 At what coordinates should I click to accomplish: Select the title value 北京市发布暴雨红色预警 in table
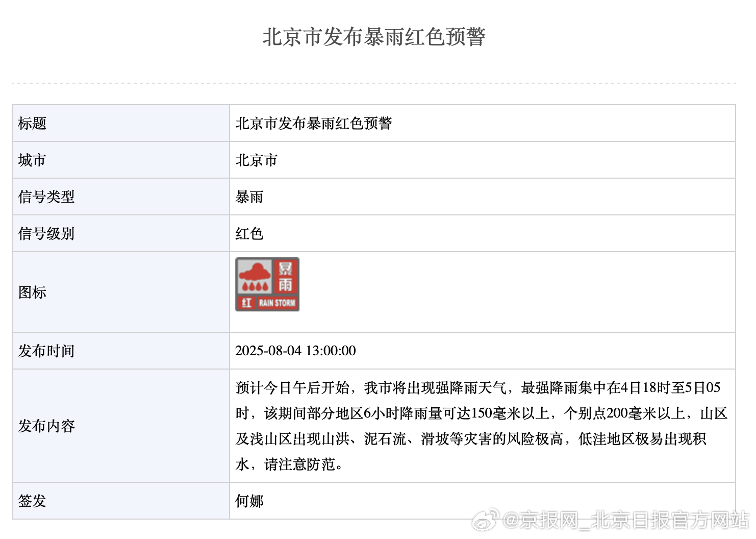314,124
